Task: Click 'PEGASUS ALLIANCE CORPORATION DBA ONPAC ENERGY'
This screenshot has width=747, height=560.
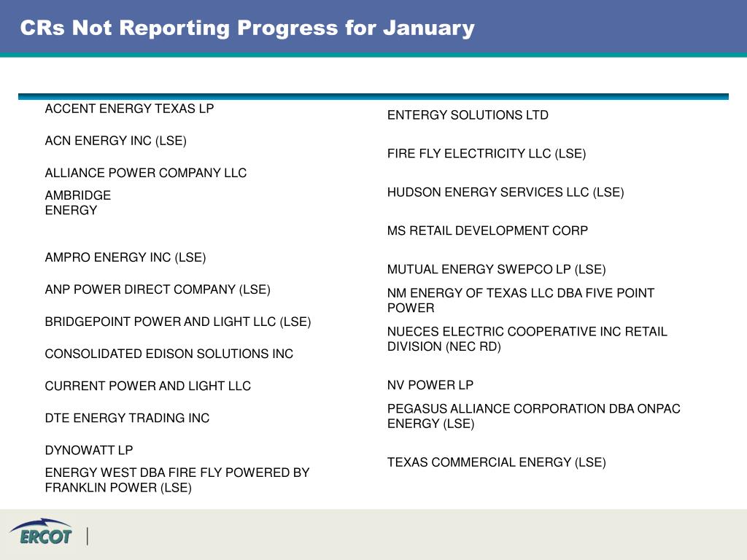Action: coord(534,416)
